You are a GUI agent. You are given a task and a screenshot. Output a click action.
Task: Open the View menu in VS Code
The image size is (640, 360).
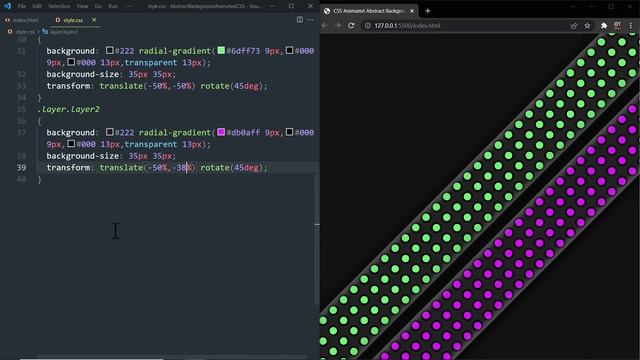coord(82,6)
